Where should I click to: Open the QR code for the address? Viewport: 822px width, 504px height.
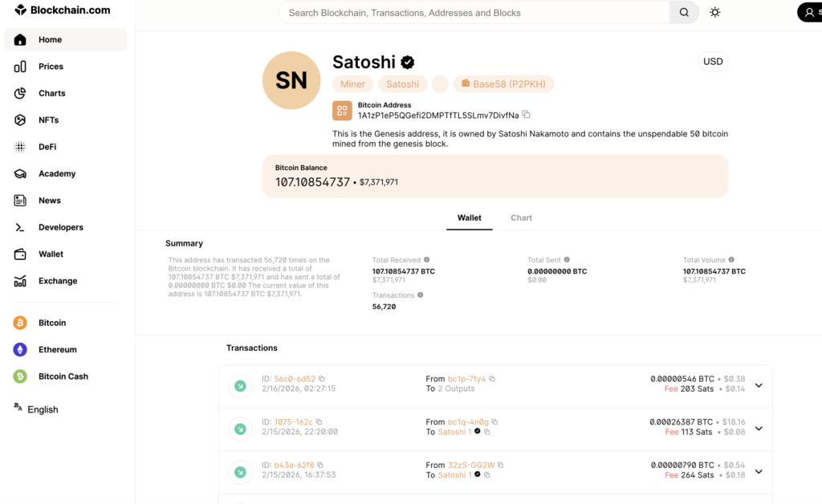tap(343, 111)
